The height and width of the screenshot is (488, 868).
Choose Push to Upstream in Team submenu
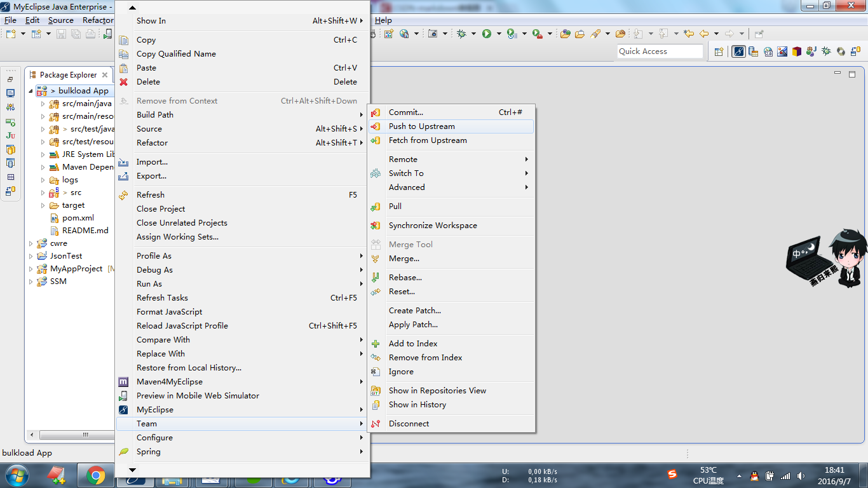coord(451,126)
